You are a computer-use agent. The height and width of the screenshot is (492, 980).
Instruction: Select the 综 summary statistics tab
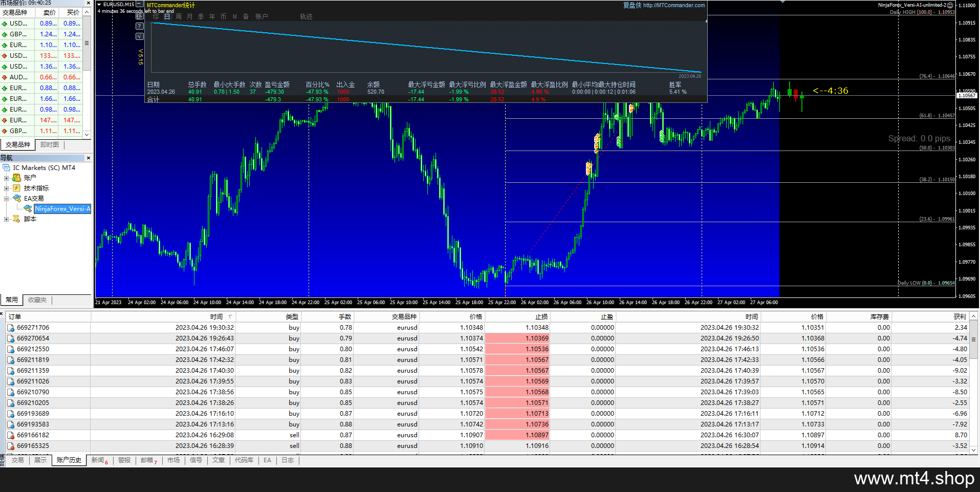click(x=156, y=16)
